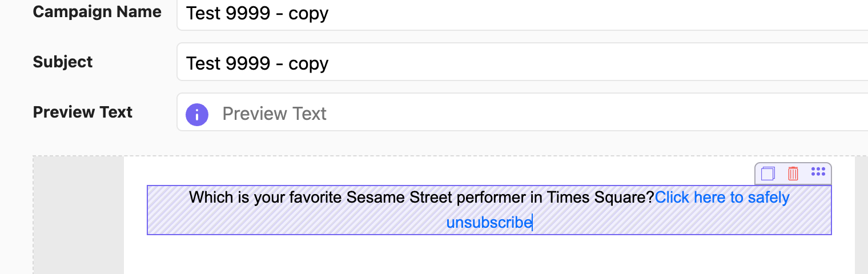868x274 pixels.
Task: Open the 'Click here to safely' link
Action: 722,198
